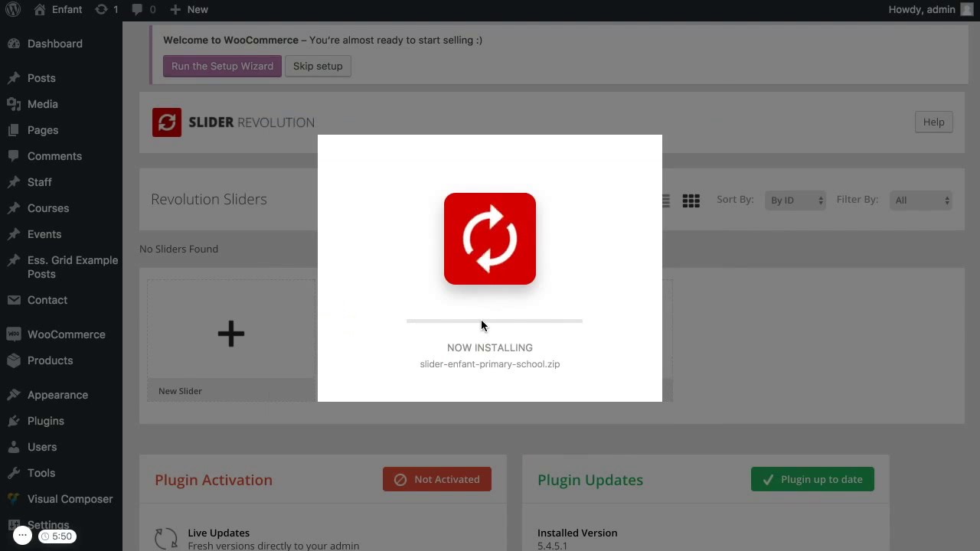980x551 pixels.
Task: Click the Staff pin icon
Action: [x=13, y=182]
